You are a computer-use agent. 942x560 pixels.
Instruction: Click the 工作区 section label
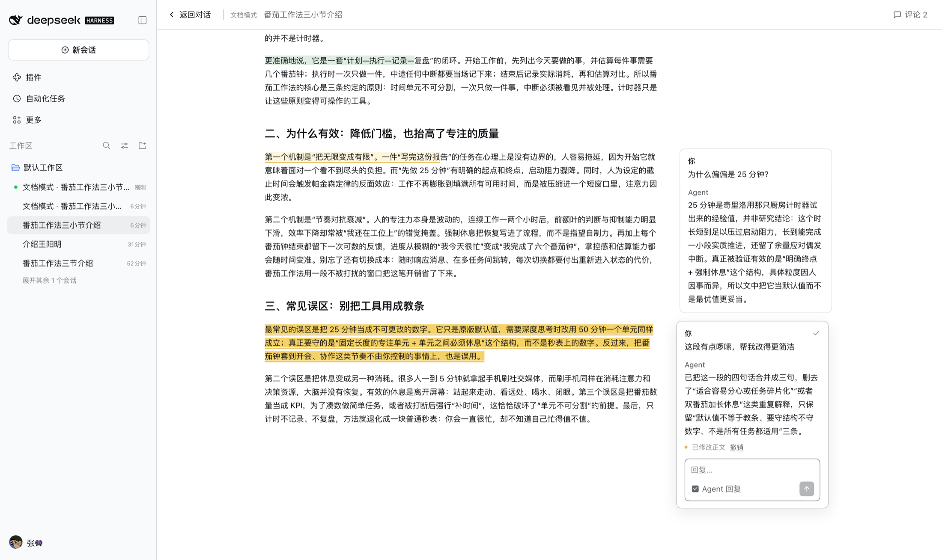tap(21, 146)
